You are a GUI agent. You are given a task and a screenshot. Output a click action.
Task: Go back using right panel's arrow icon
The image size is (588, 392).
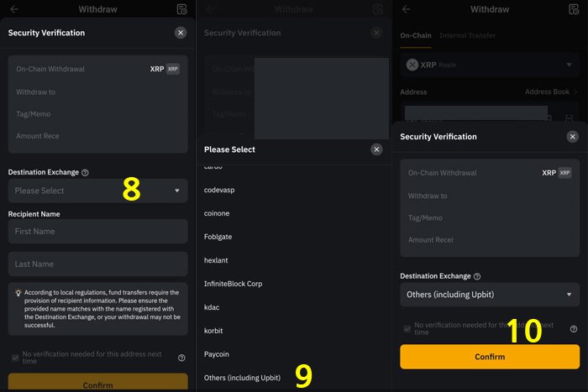(406, 9)
